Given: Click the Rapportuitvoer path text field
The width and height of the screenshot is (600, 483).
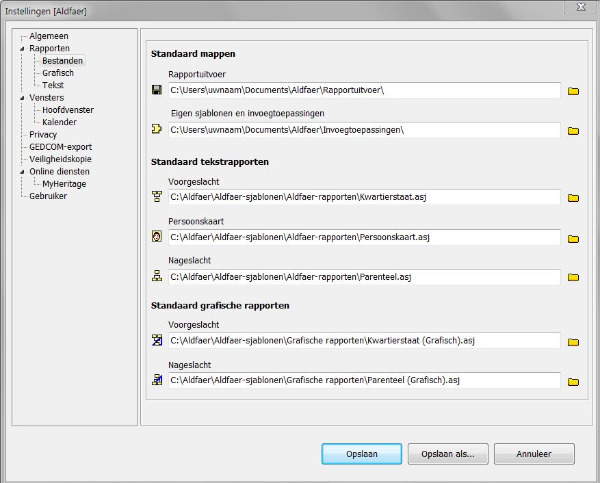Looking at the screenshot, I should (362, 91).
